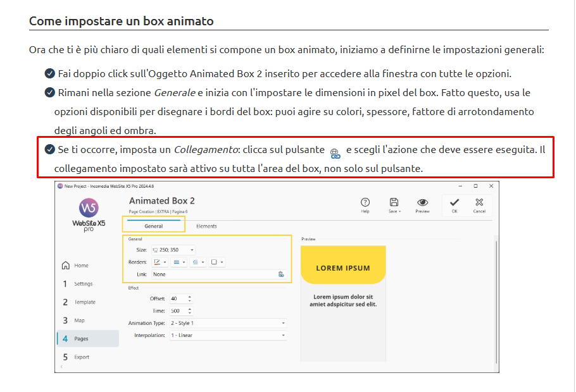
Task: Click the WebSite X5 Pro logo
Action: [89, 209]
